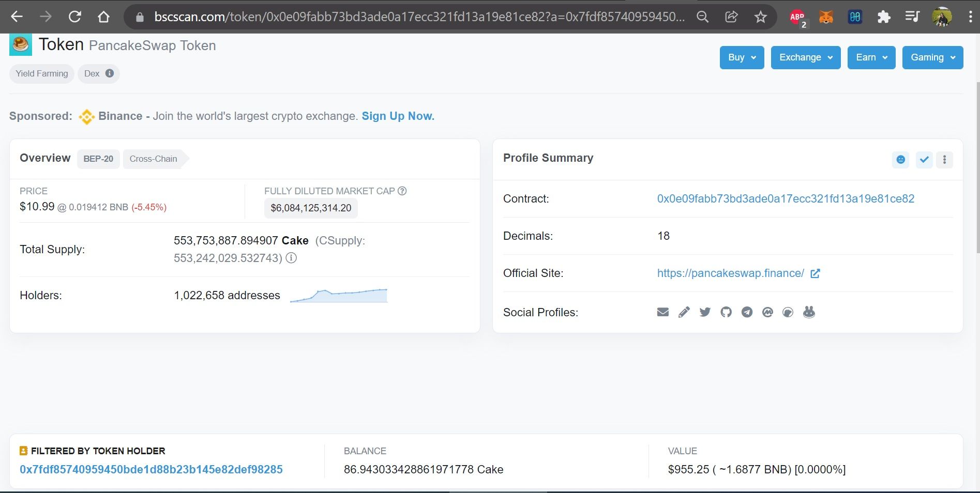Click the blue square extension icon
This screenshot has height=493, width=980.
855,17
